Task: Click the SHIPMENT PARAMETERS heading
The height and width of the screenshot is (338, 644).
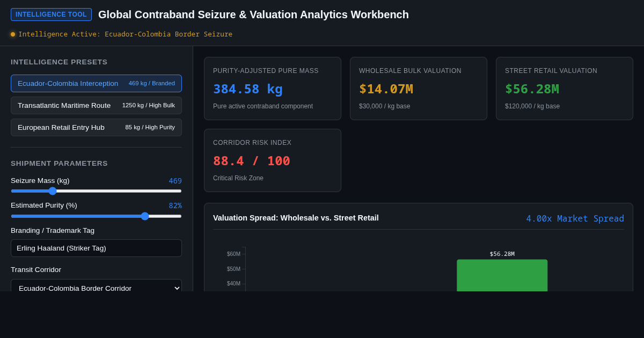Action: tap(59, 164)
